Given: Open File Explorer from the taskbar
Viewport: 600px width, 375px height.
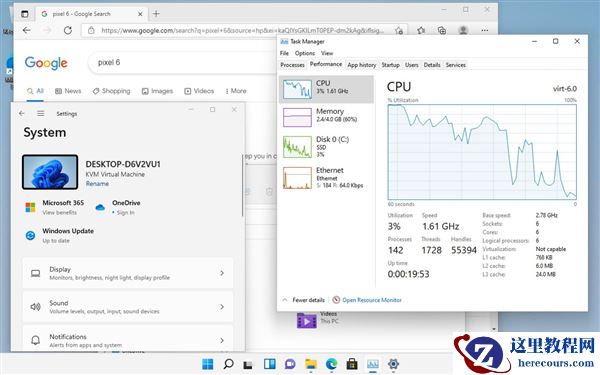Looking at the screenshot, I should click(311, 364).
